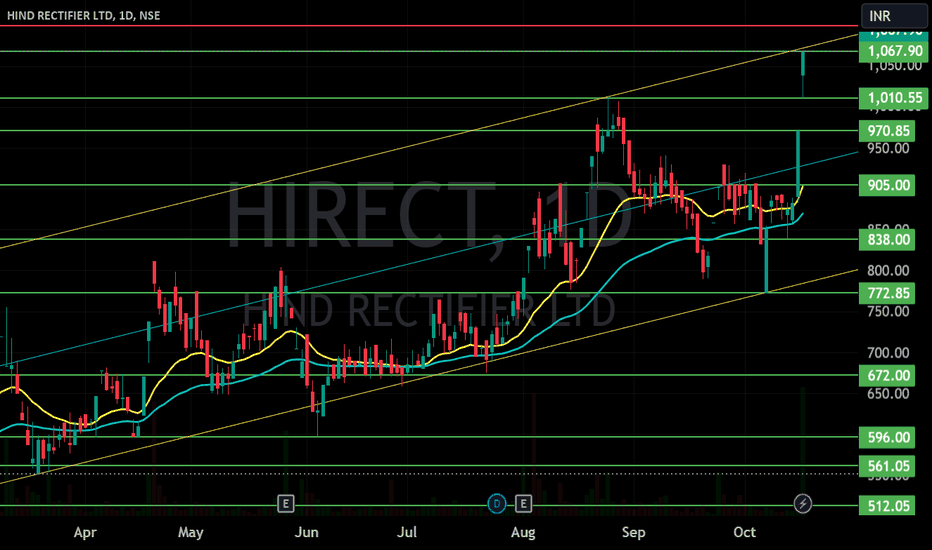The image size is (932, 550).
Task: Click the lightning bolt event icon in October
Action: click(x=803, y=504)
